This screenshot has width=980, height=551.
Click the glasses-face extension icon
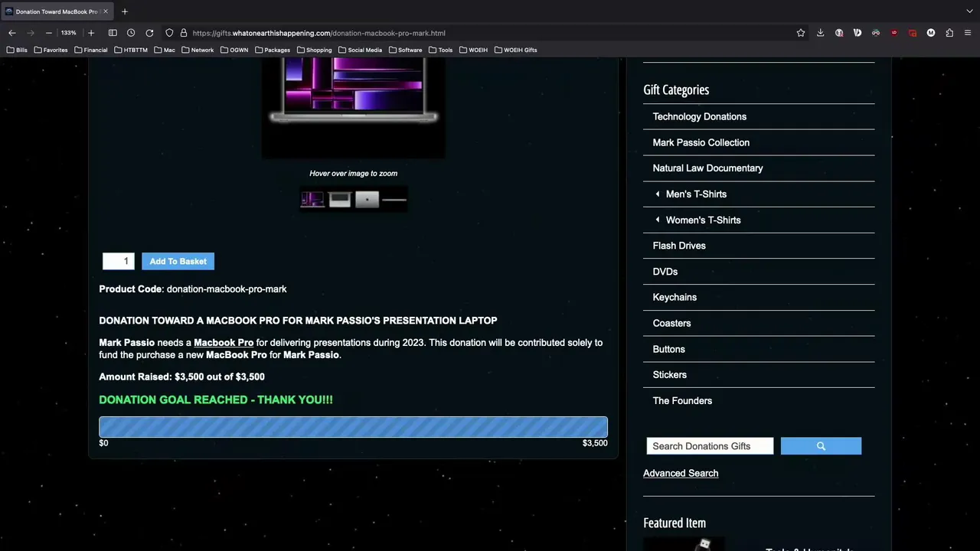coord(876,33)
